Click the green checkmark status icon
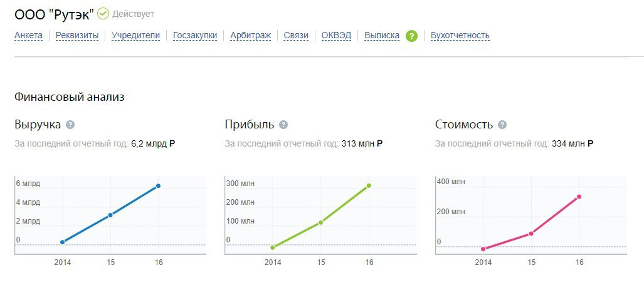Viewport: 644px width, 290px height. click(103, 14)
